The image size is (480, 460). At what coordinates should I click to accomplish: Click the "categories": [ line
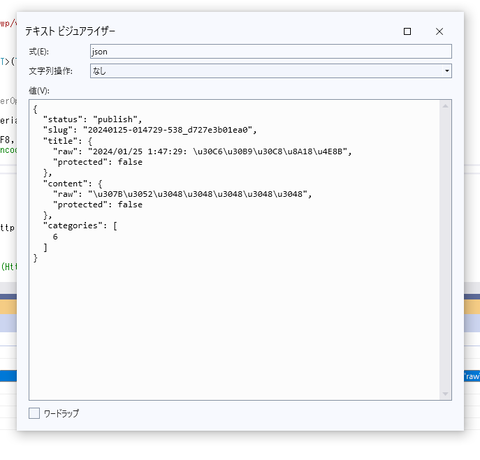[x=80, y=226]
